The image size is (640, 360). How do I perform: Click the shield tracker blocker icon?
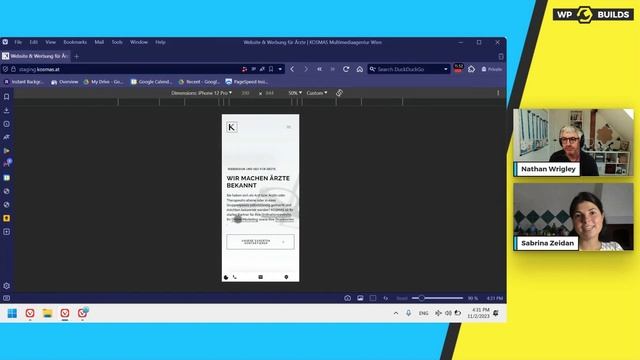[5, 69]
